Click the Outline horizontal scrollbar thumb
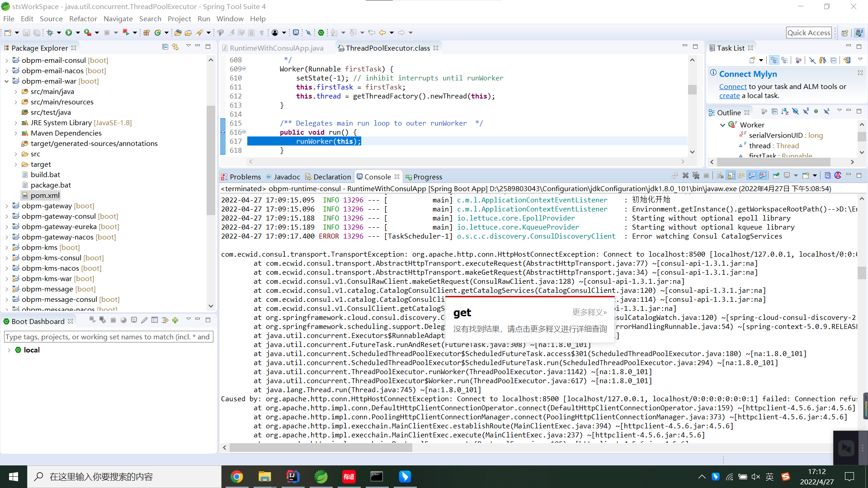This screenshot has height=488, width=868. point(774,162)
